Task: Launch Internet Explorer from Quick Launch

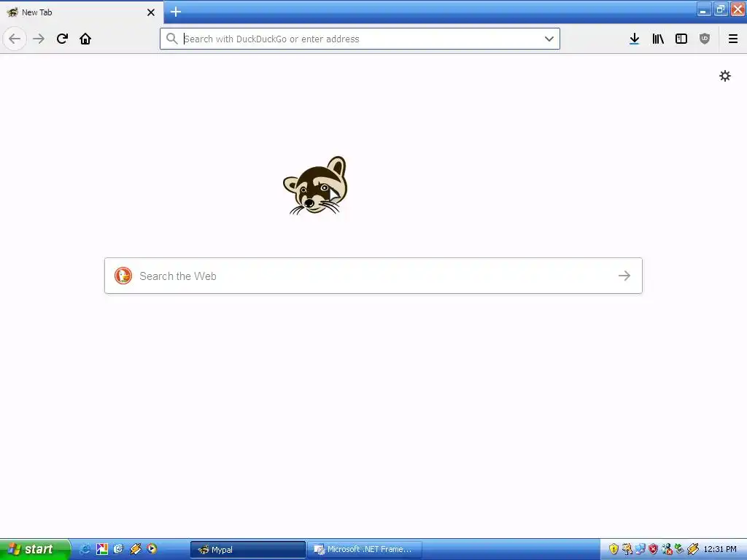Action: 85,549
